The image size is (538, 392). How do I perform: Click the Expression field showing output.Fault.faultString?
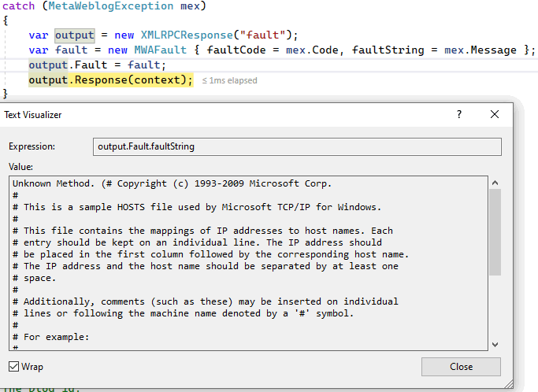click(297, 146)
